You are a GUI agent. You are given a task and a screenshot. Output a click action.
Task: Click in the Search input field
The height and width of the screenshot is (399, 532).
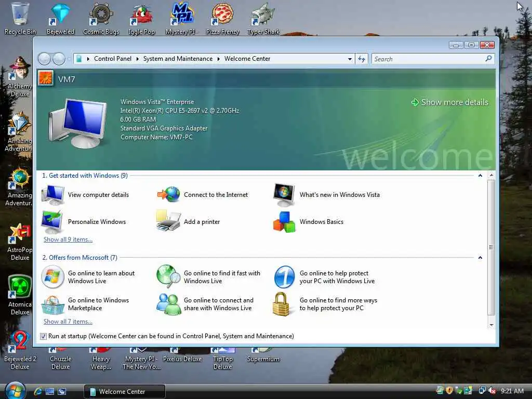click(x=429, y=59)
